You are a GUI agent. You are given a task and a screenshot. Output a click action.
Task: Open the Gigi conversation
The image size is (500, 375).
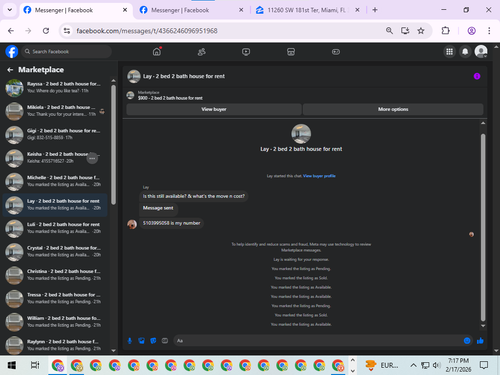(55, 134)
